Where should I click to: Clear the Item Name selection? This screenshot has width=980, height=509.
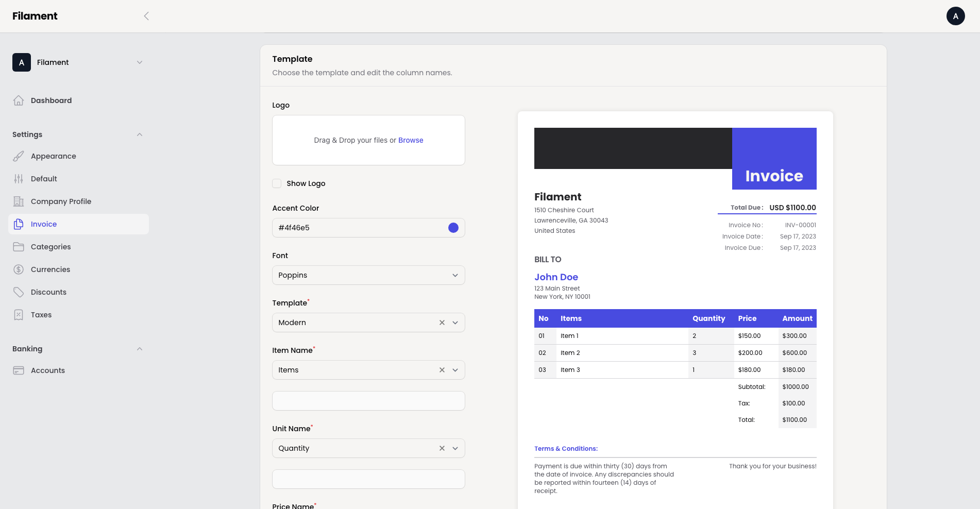(442, 370)
